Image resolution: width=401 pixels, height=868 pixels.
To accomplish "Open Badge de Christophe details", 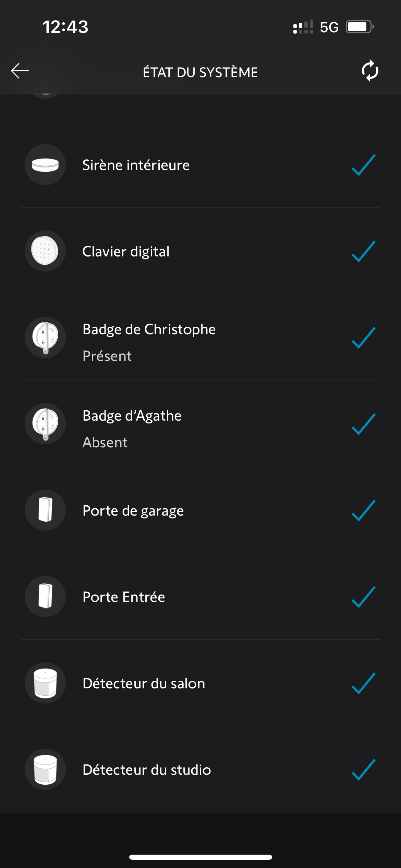I will tap(149, 330).
